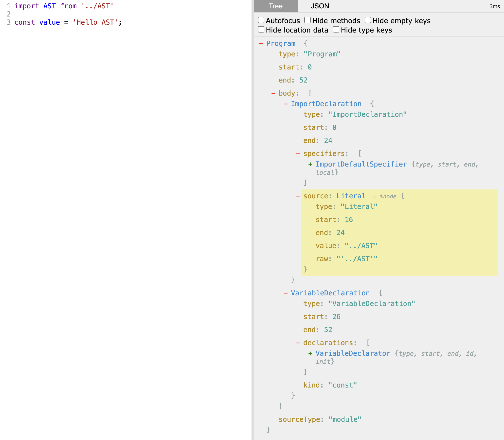
Task: Check Hide empty keys option
Action: 368,20
